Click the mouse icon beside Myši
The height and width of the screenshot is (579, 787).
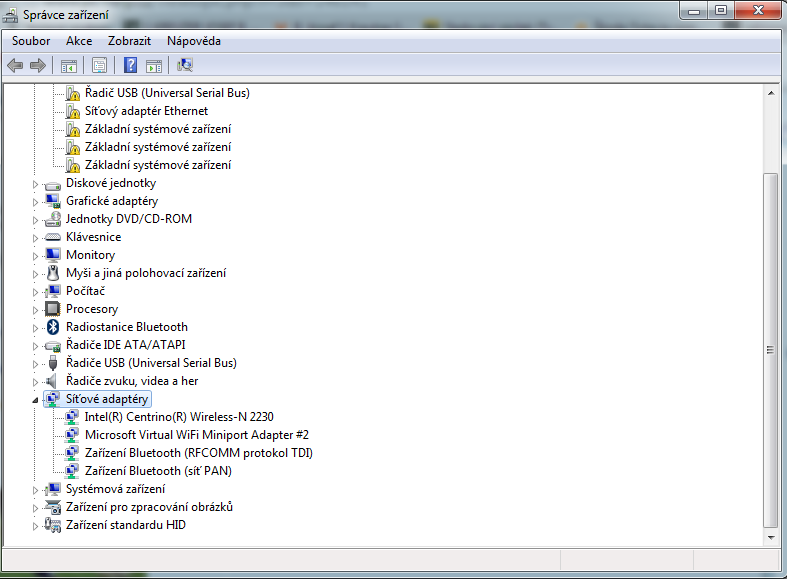pos(53,273)
